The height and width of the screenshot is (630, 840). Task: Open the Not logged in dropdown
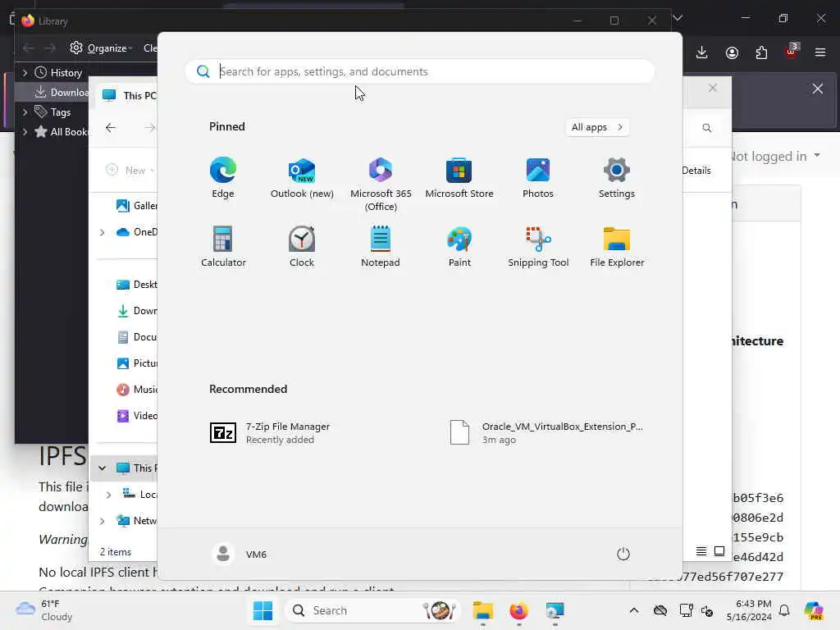774,157
